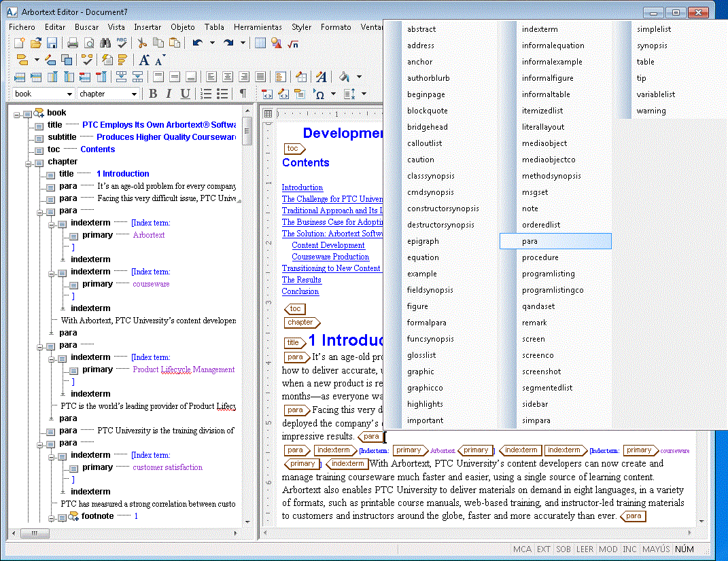
Task: Open the chapter dropdown box
Action: tap(109, 94)
